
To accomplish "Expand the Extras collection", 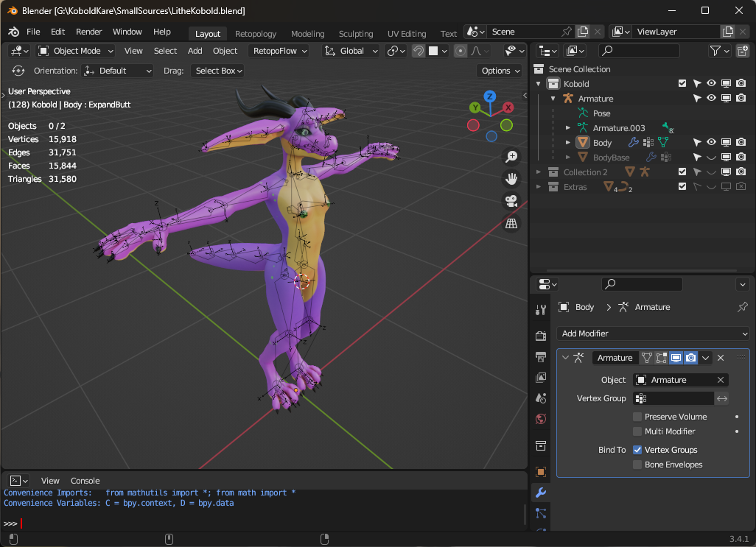I will 539,187.
